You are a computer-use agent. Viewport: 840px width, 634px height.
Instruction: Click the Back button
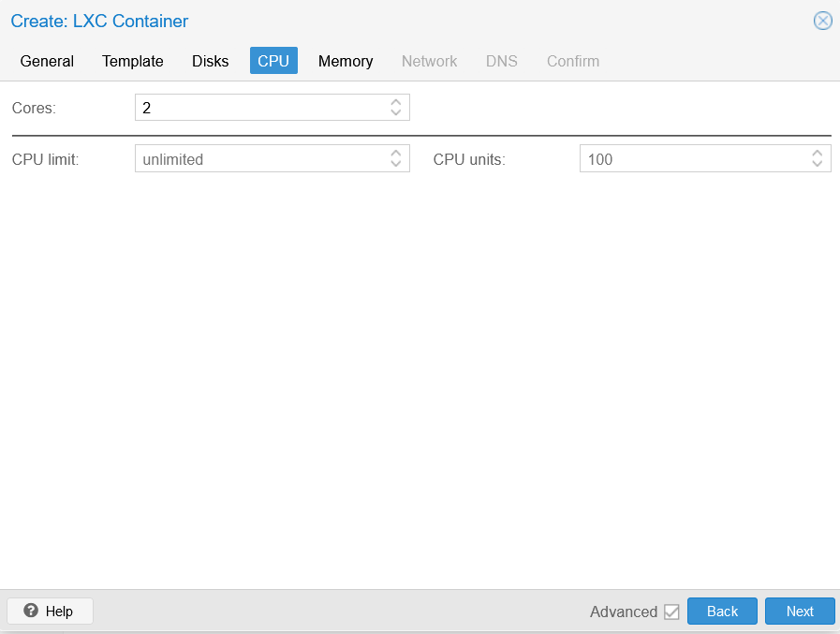722,611
